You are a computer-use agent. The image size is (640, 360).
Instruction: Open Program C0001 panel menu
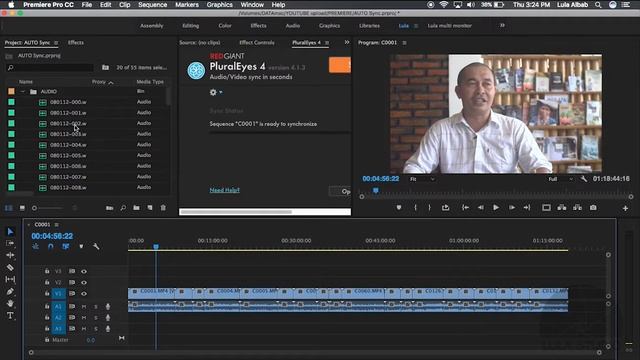click(404, 43)
